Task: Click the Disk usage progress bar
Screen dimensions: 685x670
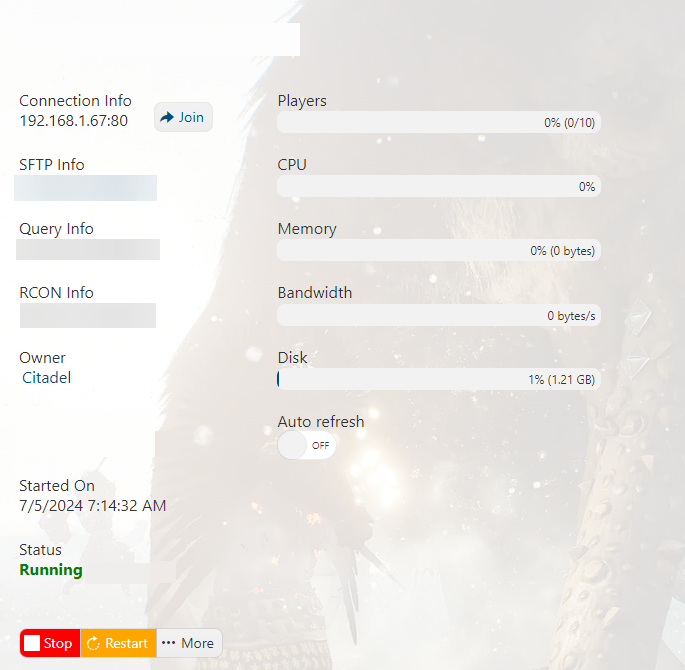Action: [438, 379]
